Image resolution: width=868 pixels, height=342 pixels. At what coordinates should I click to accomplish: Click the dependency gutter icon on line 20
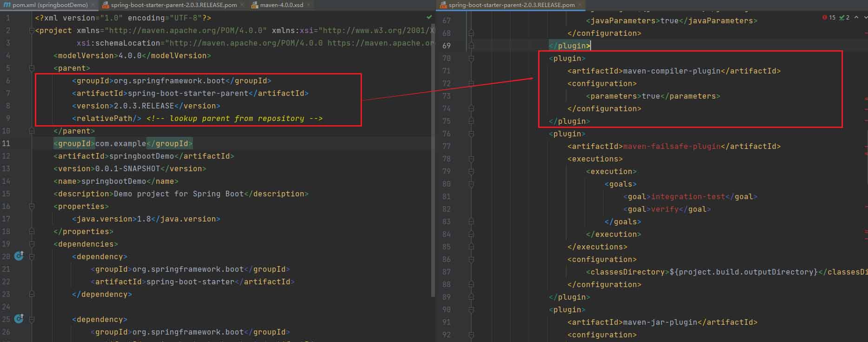[19, 256]
